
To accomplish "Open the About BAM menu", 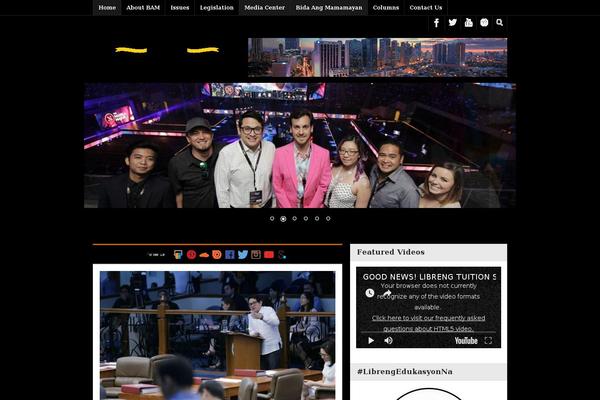I will tap(143, 8).
